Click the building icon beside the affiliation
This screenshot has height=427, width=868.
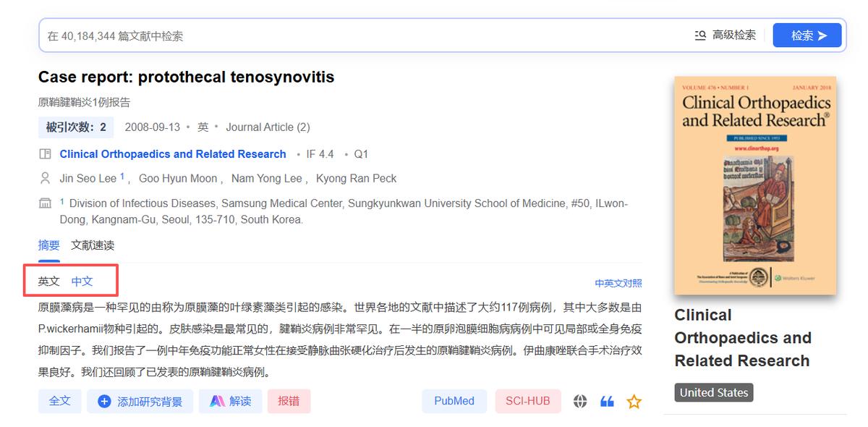point(45,203)
